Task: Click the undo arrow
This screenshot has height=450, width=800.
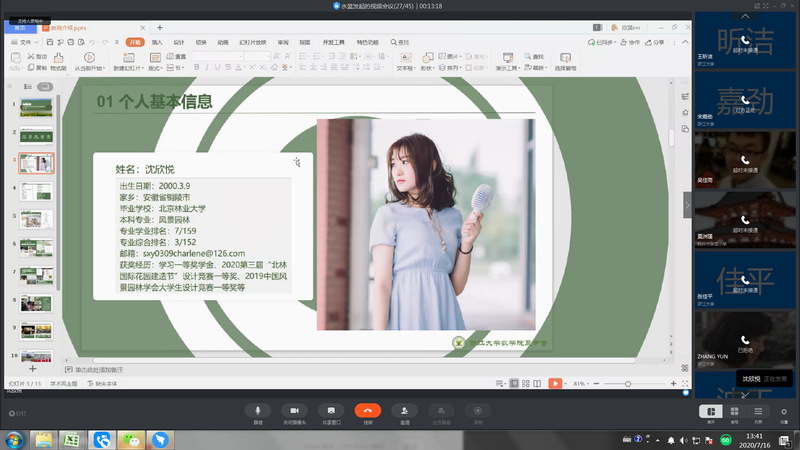Action: point(92,42)
